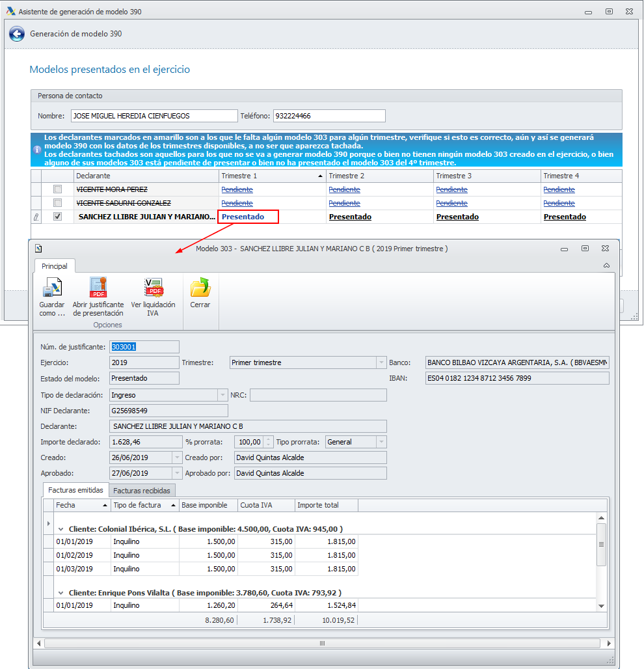Click the back arrow beside Generación de modelo 390
Image resolution: width=644 pixels, height=669 pixels.
pyautogui.click(x=16, y=34)
